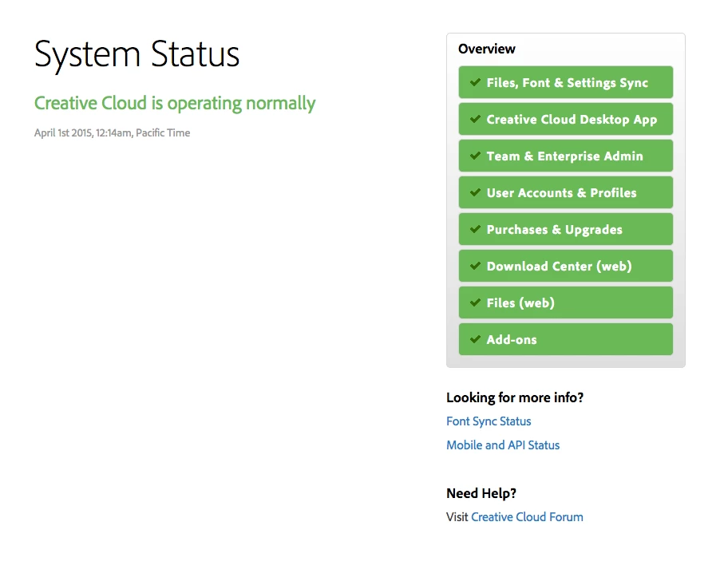Click 'Creative Cloud is operating normally' text
Screen dimensions: 728x585
(x=175, y=104)
